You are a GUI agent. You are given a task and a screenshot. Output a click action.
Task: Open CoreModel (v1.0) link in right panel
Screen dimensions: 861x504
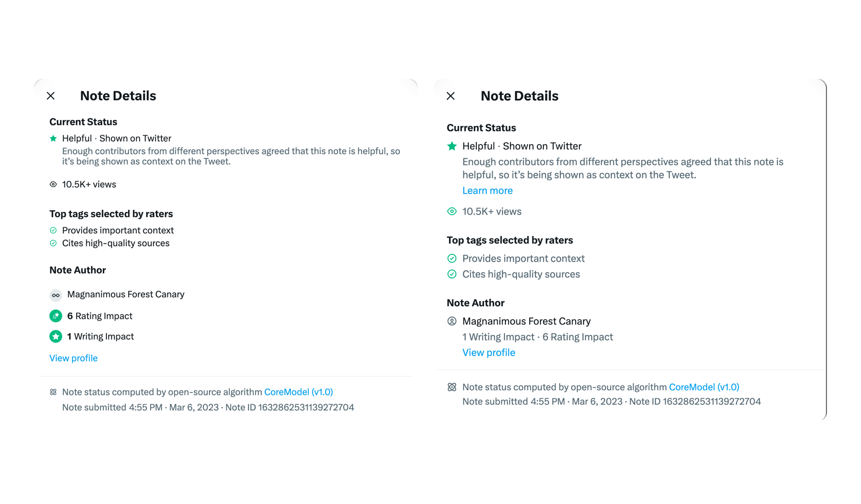click(x=704, y=387)
